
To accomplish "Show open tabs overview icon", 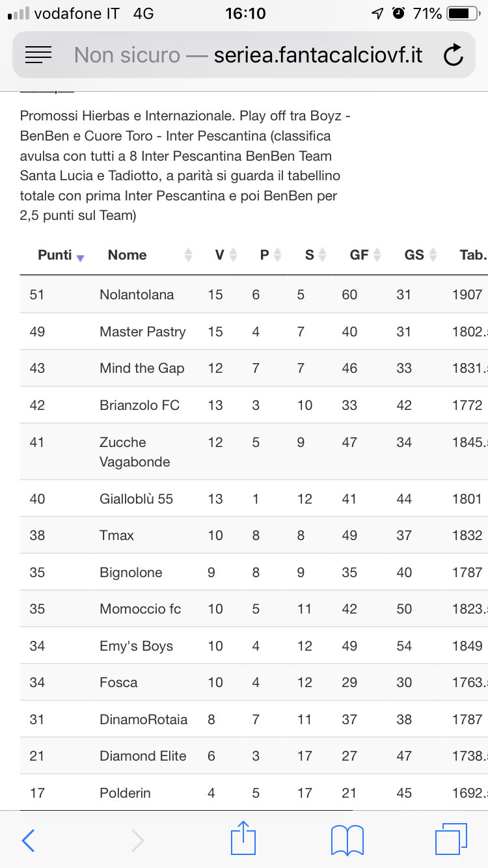I will (451, 839).
